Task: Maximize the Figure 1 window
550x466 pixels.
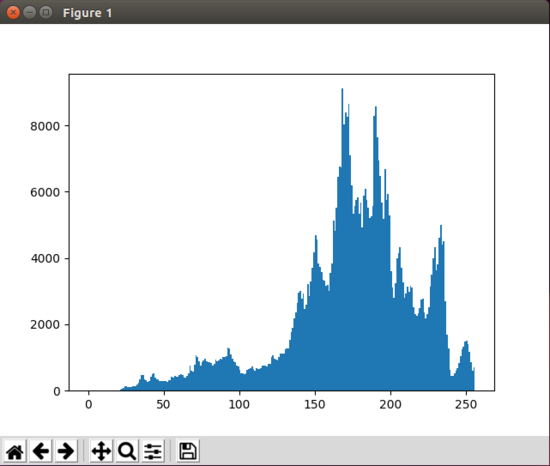Action: click(x=46, y=13)
